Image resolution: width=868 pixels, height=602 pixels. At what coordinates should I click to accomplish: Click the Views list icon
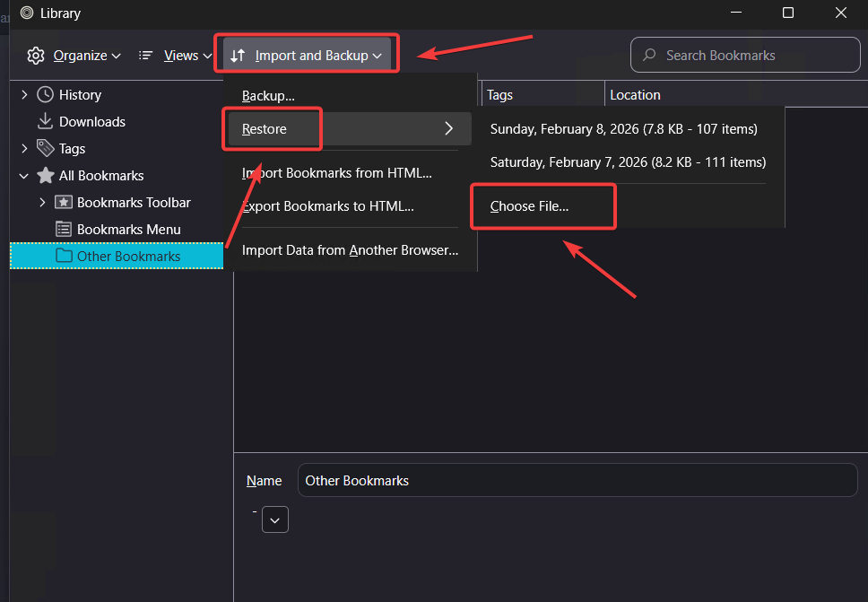(x=145, y=55)
